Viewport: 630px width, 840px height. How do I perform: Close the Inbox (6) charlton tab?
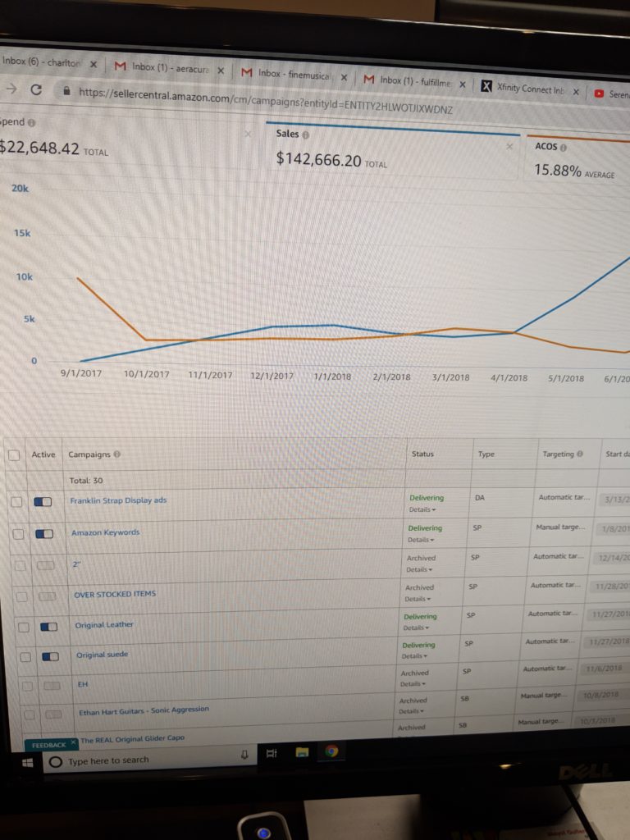(x=94, y=64)
